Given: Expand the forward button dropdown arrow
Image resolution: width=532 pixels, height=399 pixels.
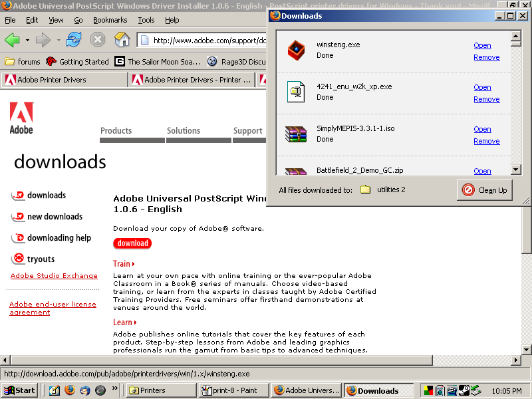Looking at the screenshot, I should (57, 40).
